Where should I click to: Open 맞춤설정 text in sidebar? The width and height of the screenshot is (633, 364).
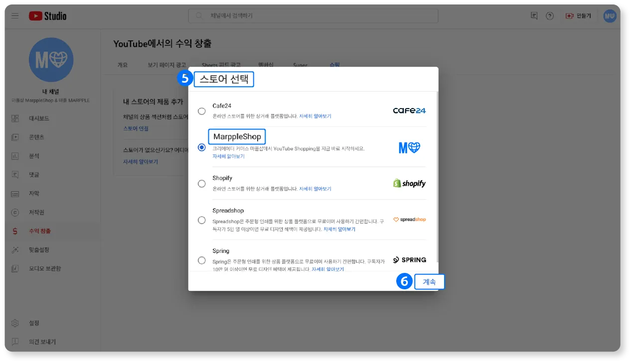pos(39,249)
